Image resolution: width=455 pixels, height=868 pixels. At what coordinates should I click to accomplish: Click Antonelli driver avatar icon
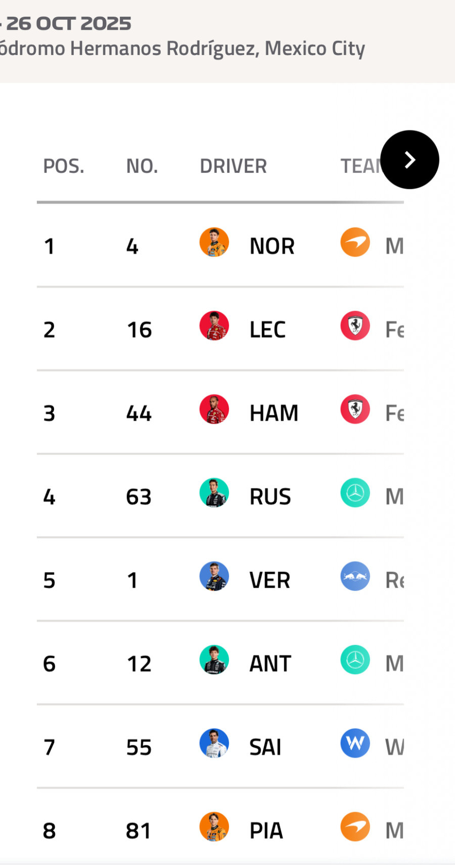214,660
